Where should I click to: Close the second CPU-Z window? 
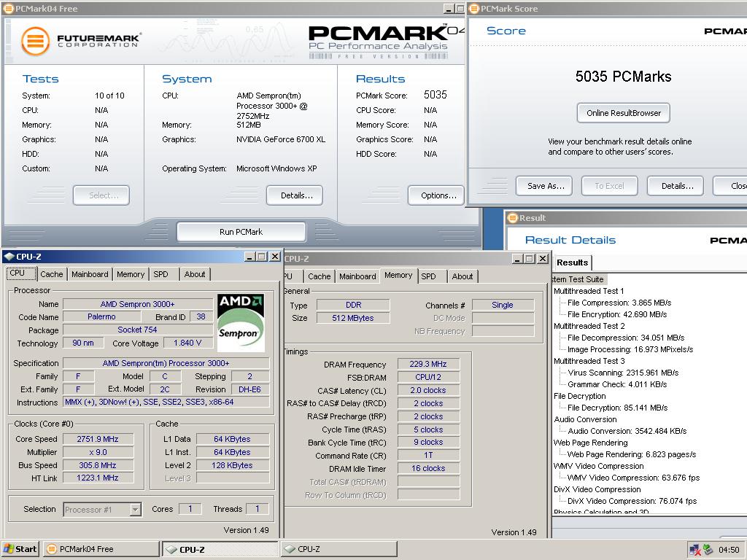click(x=543, y=259)
